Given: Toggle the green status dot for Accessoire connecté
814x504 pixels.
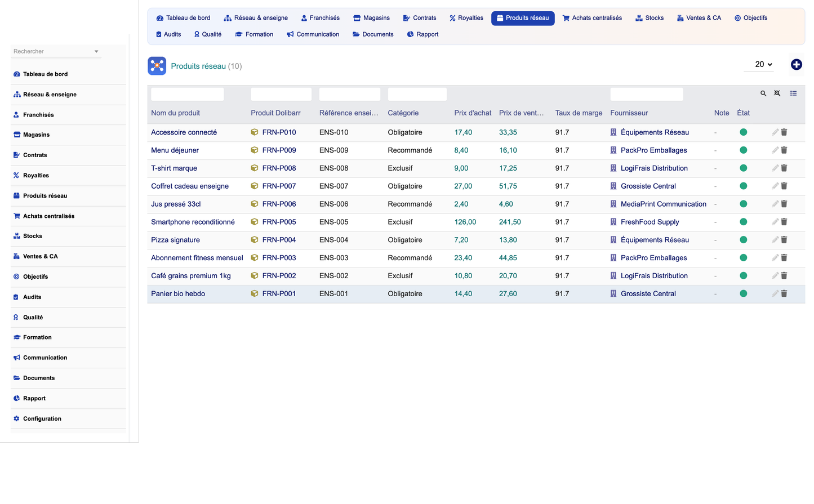Looking at the screenshot, I should [744, 132].
